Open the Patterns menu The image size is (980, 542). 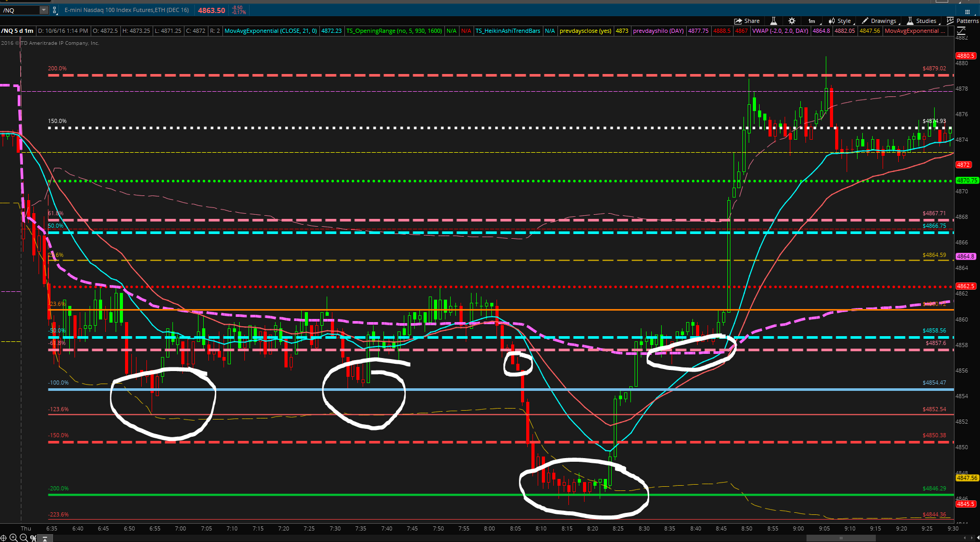coord(963,21)
